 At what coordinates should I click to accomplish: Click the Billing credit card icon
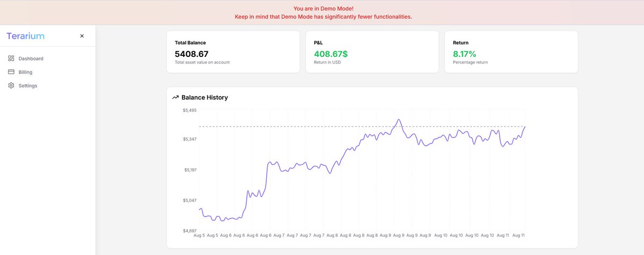pyautogui.click(x=11, y=72)
